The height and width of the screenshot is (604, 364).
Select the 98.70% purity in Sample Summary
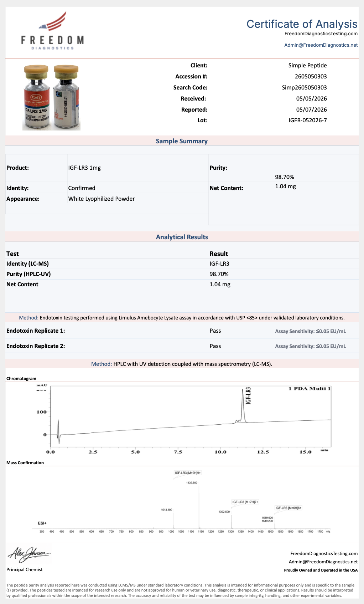coord(285,177)
